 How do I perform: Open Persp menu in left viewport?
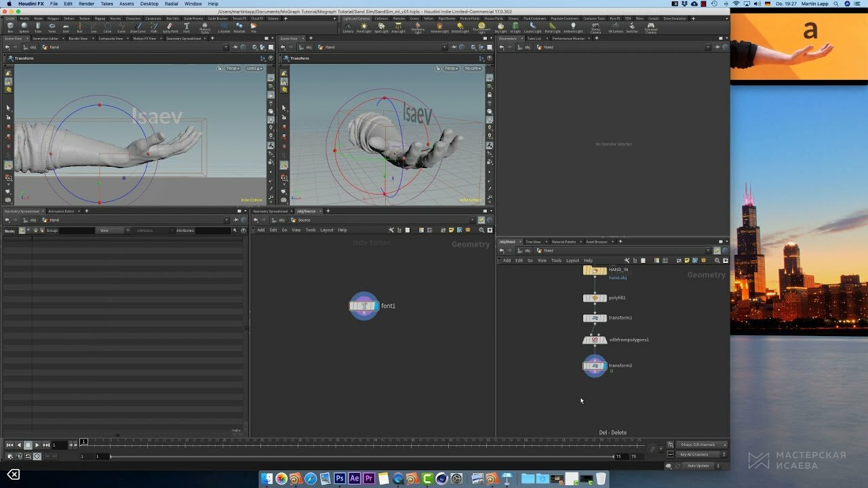point(233,68)
